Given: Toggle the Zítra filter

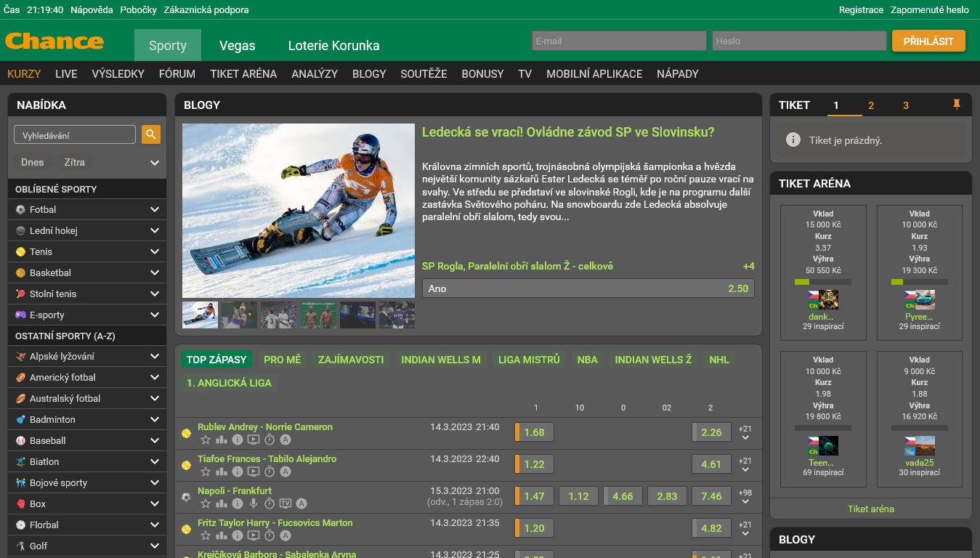Looking at the screenshot, I should (74, 162).
